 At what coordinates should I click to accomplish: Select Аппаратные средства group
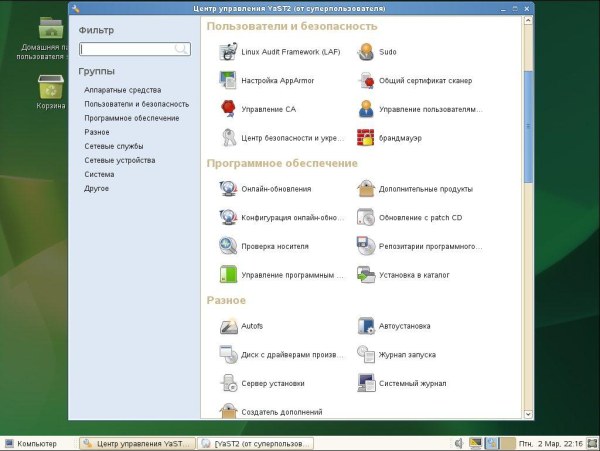click(x=123, y=90)
